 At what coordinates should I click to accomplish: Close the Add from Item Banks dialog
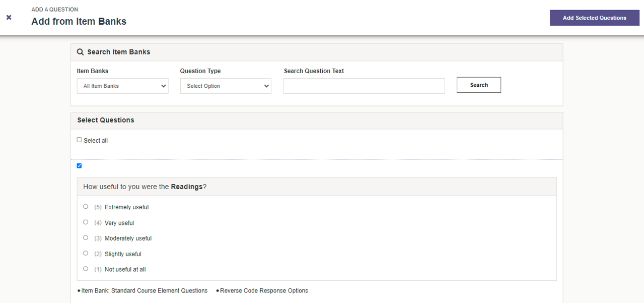click(x=9, y=17)
